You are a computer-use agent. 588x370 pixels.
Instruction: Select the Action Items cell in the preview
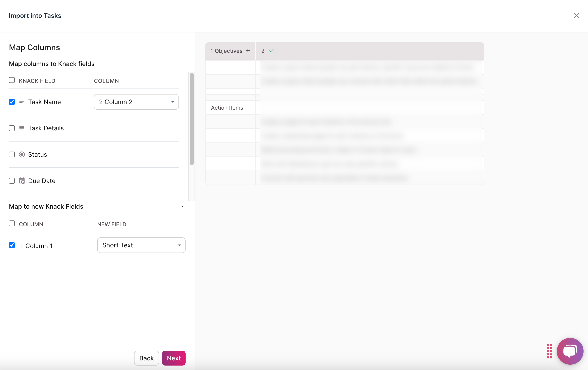click(x=227, y=108)
